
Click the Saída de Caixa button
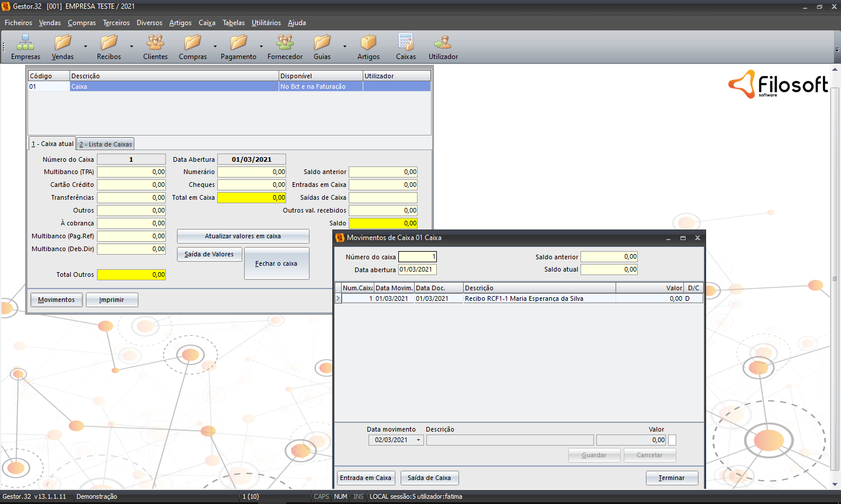tap(429, 478)
